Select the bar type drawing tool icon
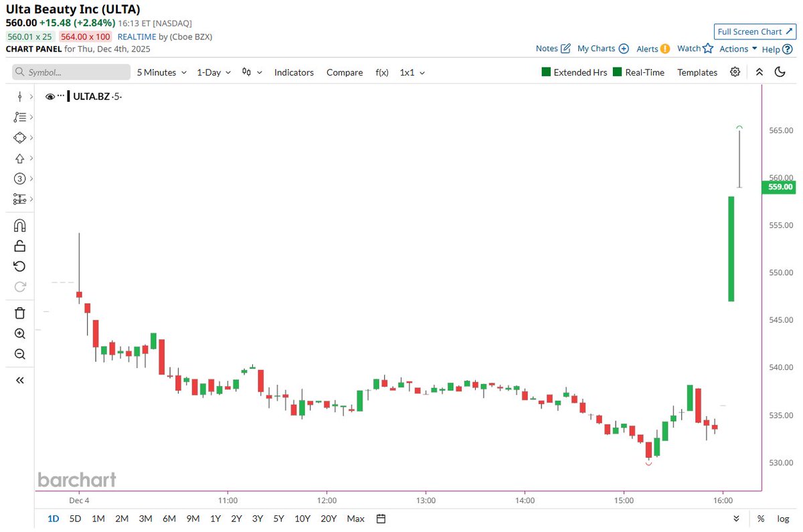 pos(19,96)
